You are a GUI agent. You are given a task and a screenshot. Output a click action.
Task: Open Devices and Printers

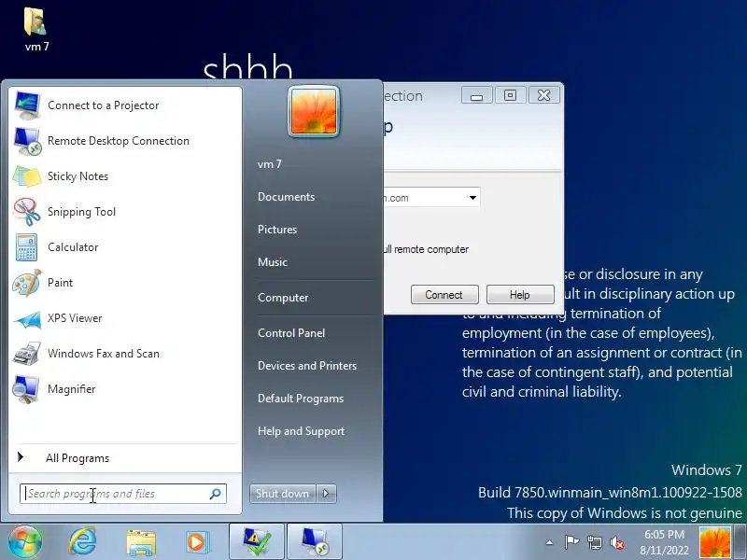(x=307, y=366)
